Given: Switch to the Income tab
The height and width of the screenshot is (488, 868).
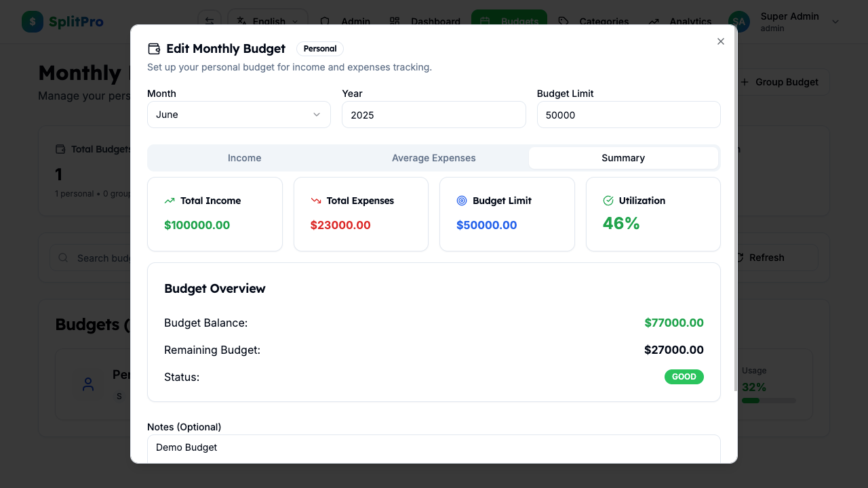Looking at the screenshot, I should 244,157.
